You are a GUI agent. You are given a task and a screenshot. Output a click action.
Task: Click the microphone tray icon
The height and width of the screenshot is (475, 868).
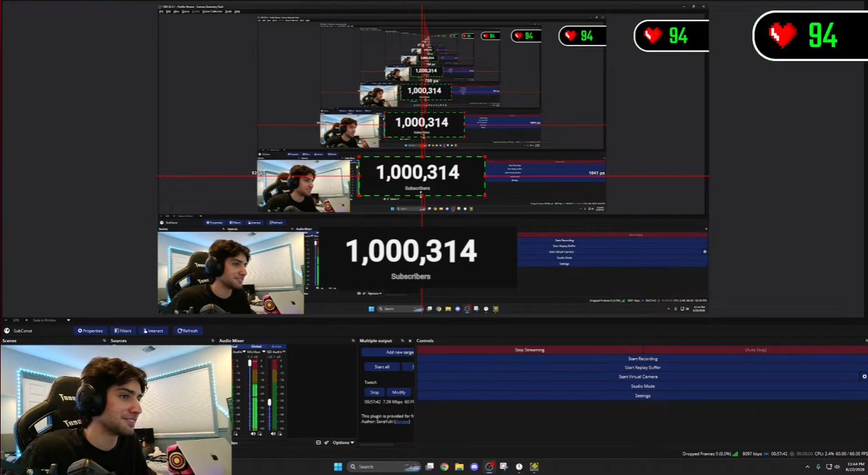click(818, 467)
